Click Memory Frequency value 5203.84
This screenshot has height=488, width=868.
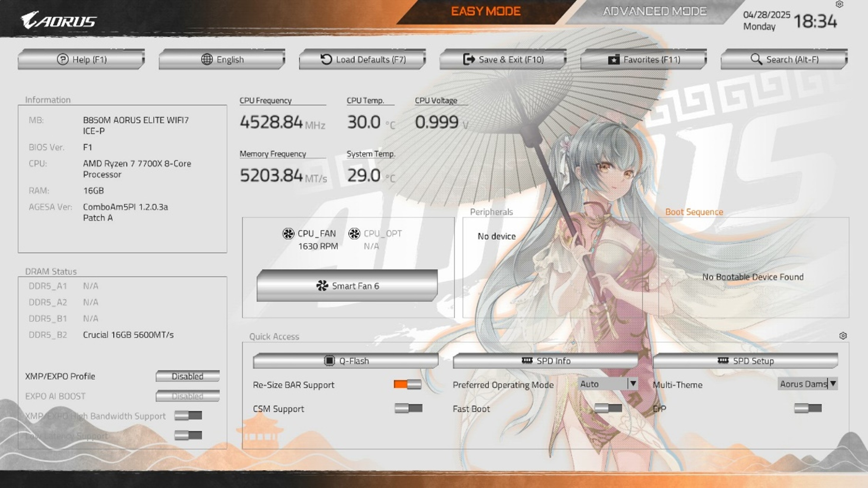(x=271, y=175)
